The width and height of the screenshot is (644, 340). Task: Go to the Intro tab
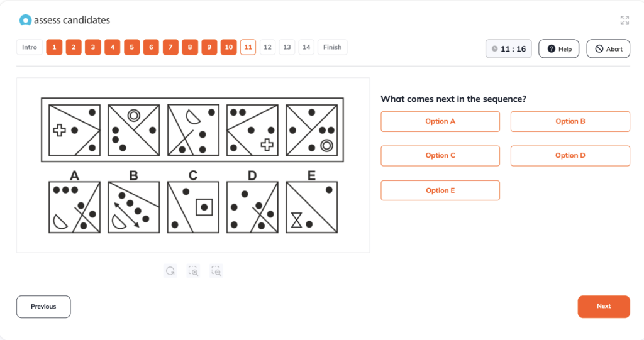click(x=30, y=47)
